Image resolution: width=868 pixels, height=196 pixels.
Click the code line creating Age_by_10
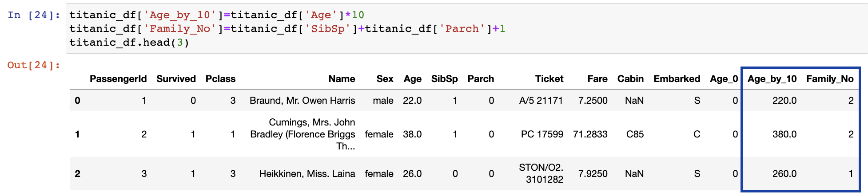tap(216, 15)
